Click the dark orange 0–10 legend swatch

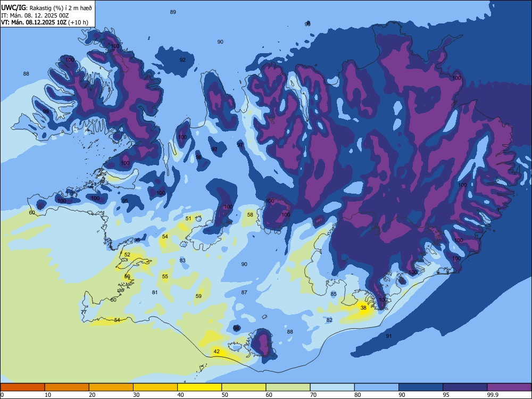coord(22,387)
